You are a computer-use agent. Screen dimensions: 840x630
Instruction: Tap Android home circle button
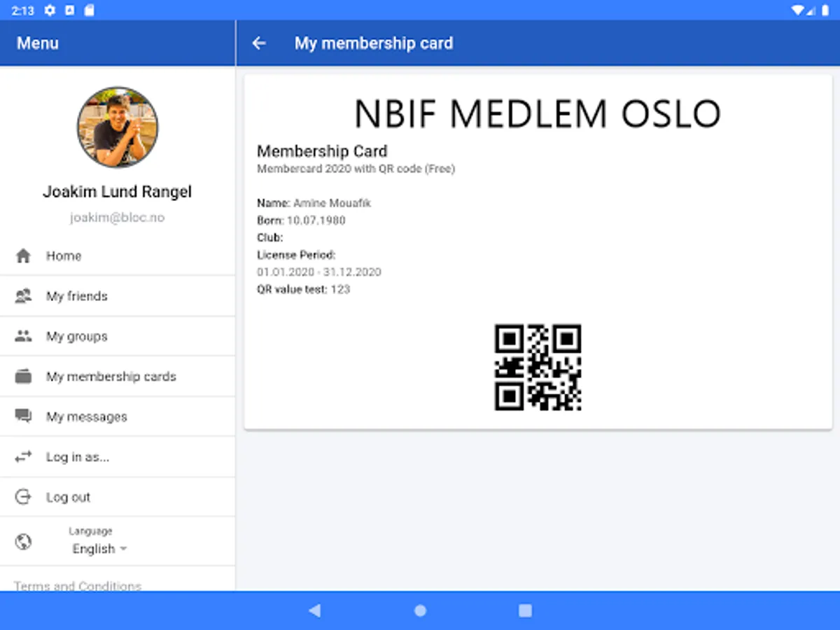[420, 610]
